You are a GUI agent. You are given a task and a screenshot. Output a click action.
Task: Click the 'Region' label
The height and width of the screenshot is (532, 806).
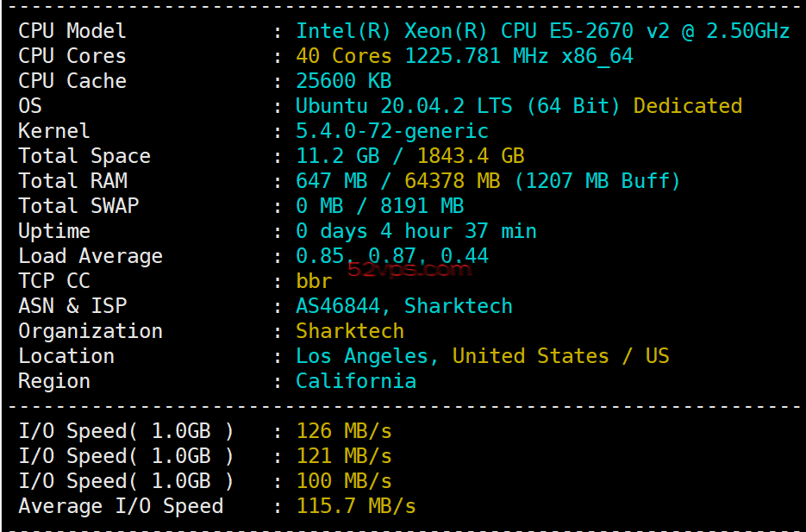[x=54, y=381]
